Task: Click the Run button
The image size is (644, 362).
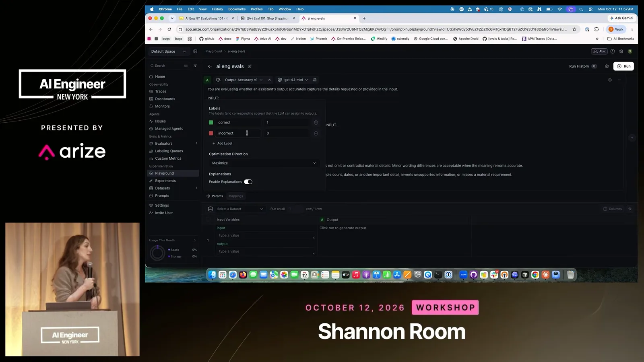Action: pos(623,66)
